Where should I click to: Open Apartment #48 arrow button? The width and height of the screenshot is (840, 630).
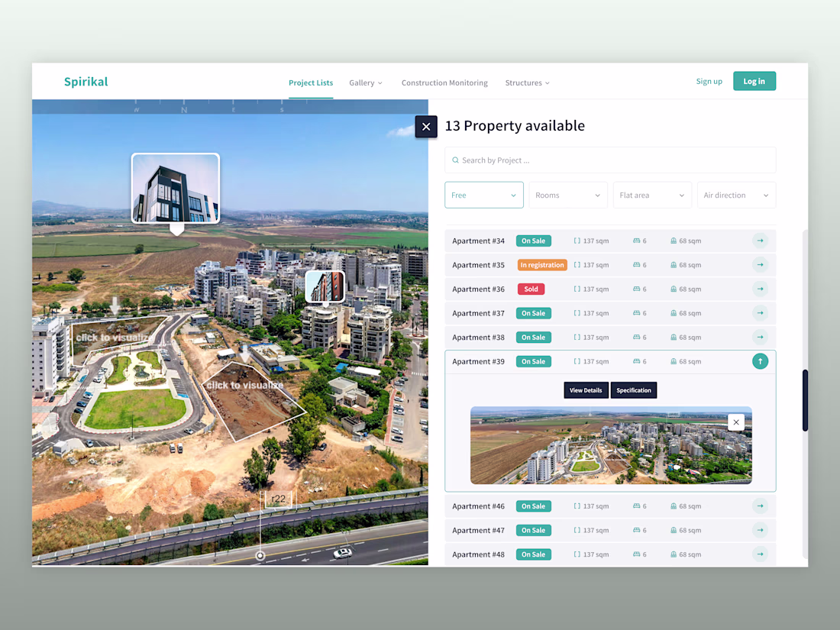(760, 554)
